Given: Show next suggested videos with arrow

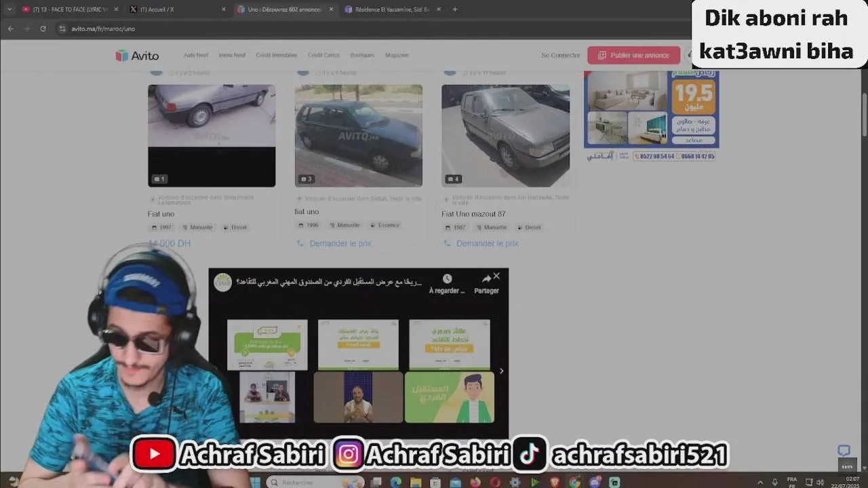Looking at the screenshot, I should (x=501, y=371).
